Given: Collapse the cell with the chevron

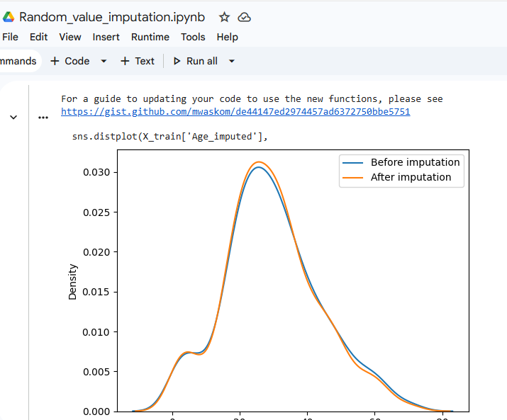Looking at the screenshot, I should 13,118.
